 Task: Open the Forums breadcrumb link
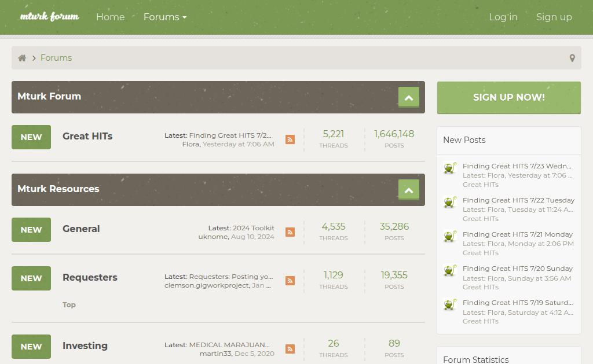tap(56, 58)
